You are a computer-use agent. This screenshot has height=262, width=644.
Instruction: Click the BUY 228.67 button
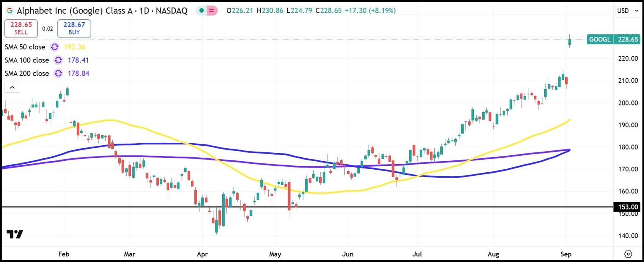(74, 28)
